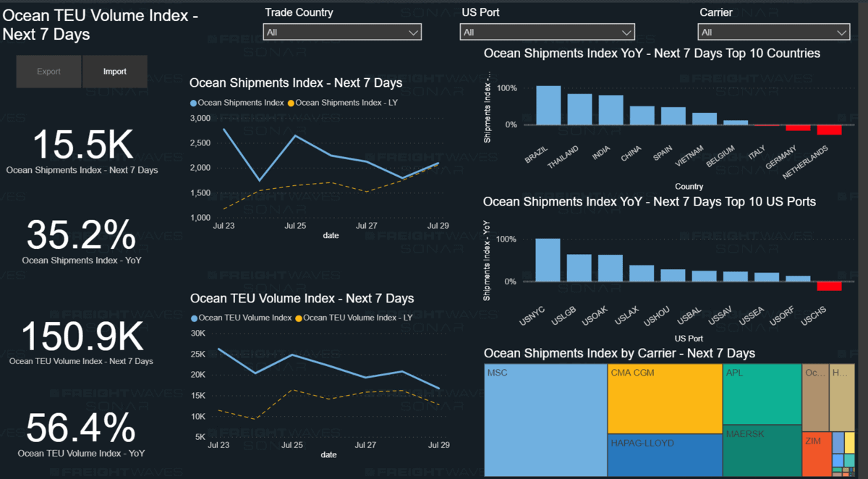Image resolution: width=868 pixels, height=479 pixels.
Task: Expand the US Port dropdown
Action: coord(547,32)
